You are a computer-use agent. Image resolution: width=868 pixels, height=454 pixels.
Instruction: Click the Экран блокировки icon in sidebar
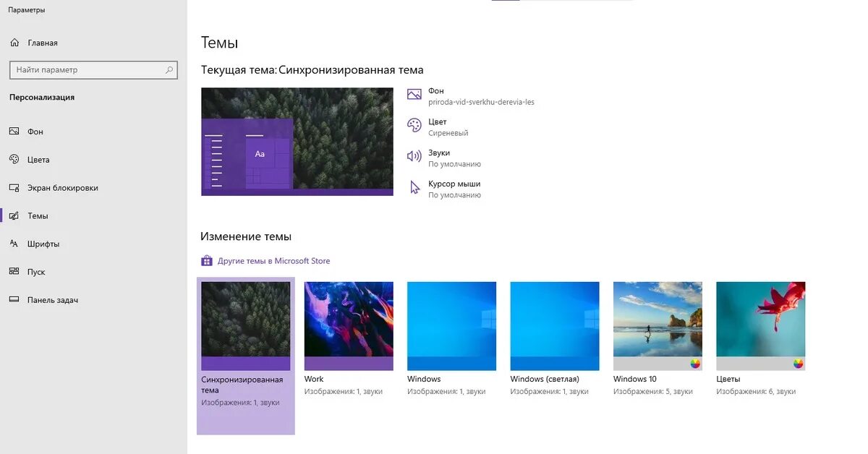[14, 188]
